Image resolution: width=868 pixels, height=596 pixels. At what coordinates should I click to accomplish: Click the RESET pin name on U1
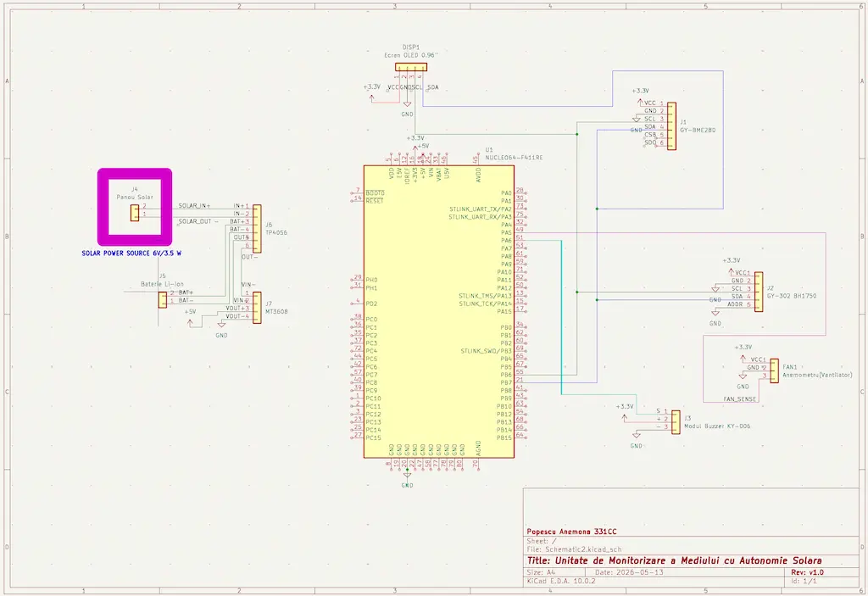375,201
